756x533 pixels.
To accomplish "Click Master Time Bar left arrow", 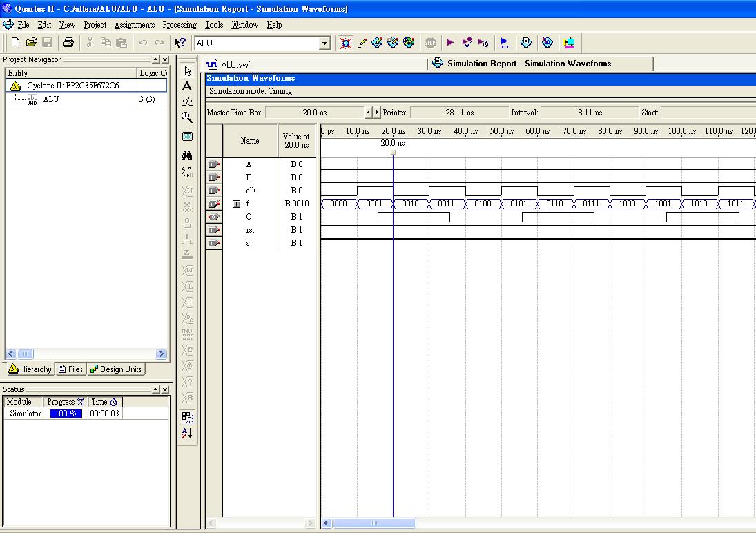I will coord(369,112).
